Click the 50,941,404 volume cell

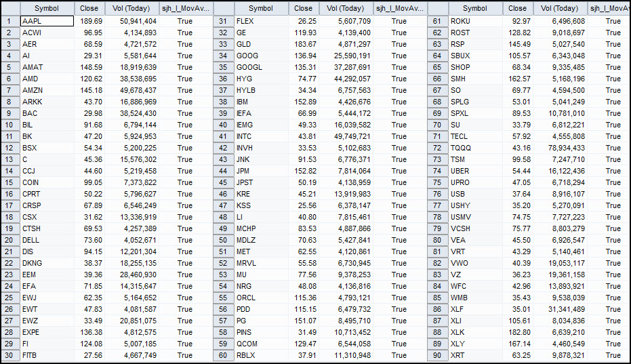[x=131, y=21]
